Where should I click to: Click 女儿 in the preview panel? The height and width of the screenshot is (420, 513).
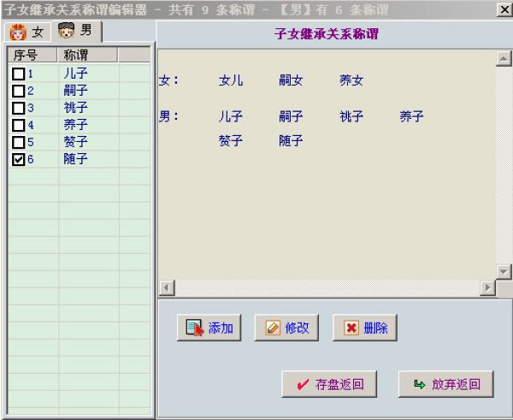click(231, 80)
